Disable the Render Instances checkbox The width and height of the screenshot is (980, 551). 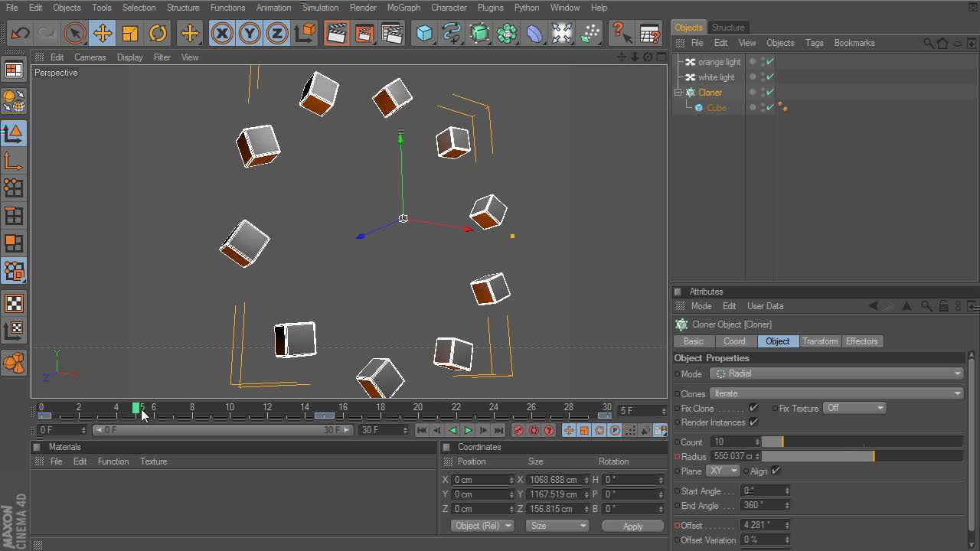point(753,422)
